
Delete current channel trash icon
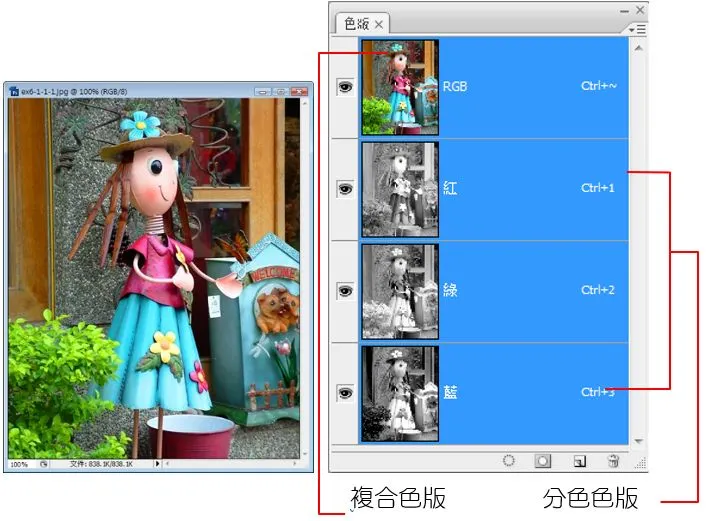pos(613,461)
